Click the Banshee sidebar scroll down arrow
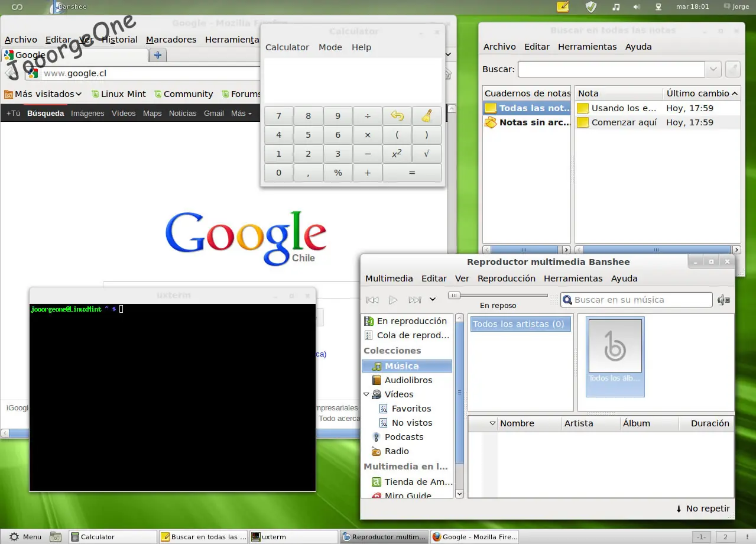This screenshot has height=544, width=756. [460, 493]
